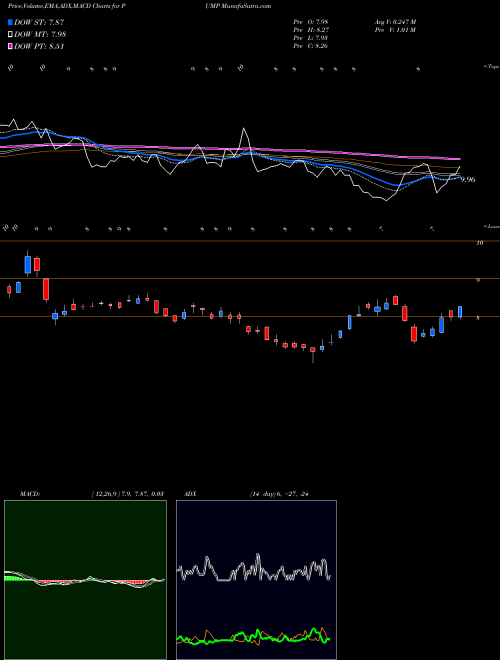Click the 'Pre L: 7.93' low value
The height and width of the screenshot is (660, 500).
(x=311, y=38)
